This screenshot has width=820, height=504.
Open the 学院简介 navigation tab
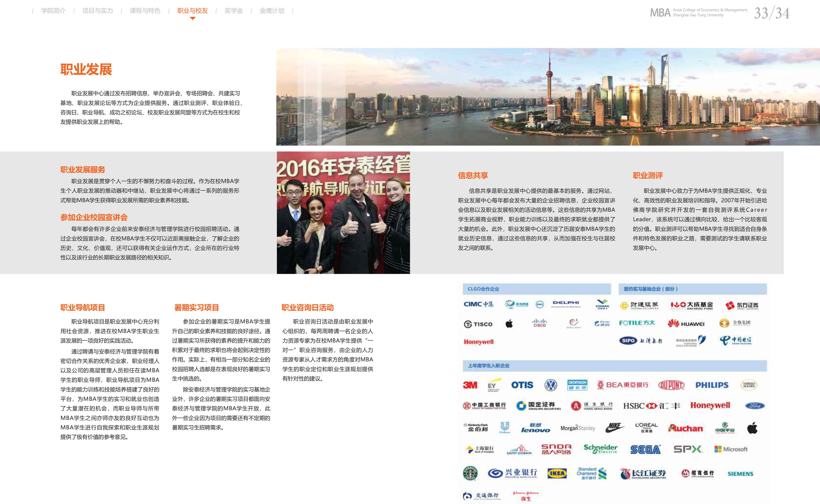(x=53, y=11)
